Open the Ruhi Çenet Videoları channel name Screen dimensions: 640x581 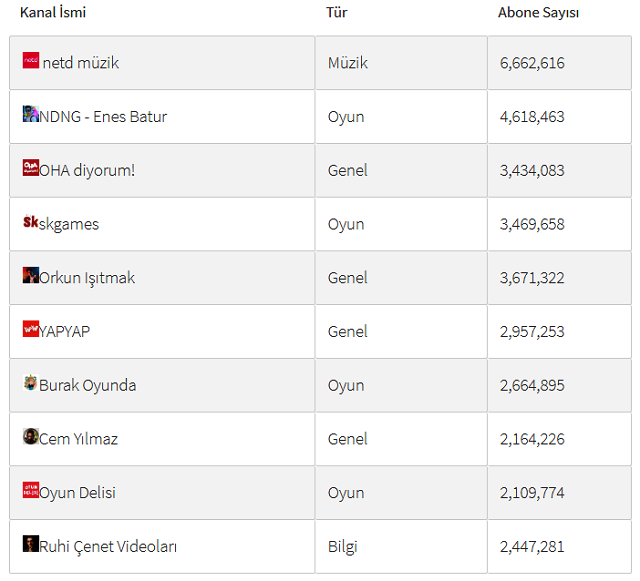108,546
